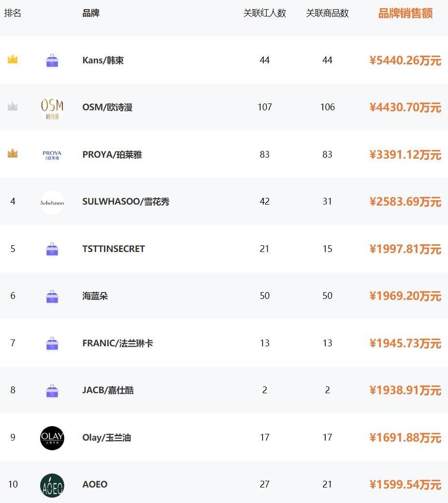Screen dimensions: 448x503
Task: Click the silver crown rank-two icon
Action: [x=13, y=106]
